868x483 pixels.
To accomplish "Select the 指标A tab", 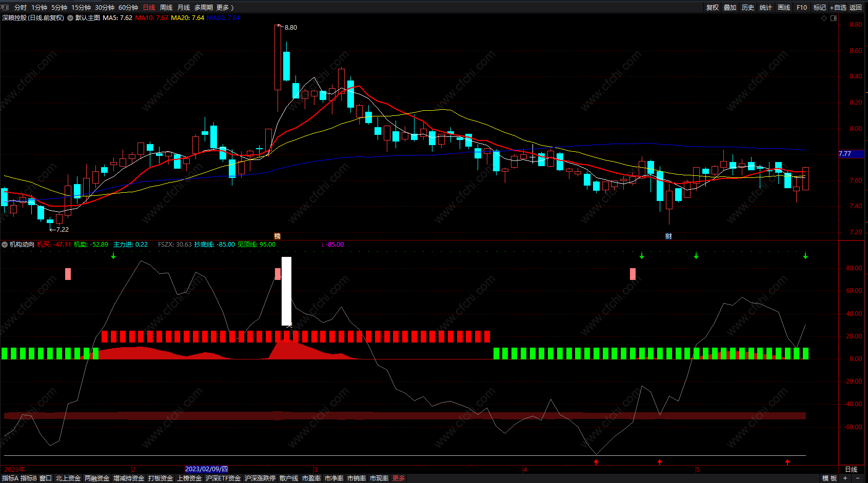I will pyautogui.click(x=10, y=478).
